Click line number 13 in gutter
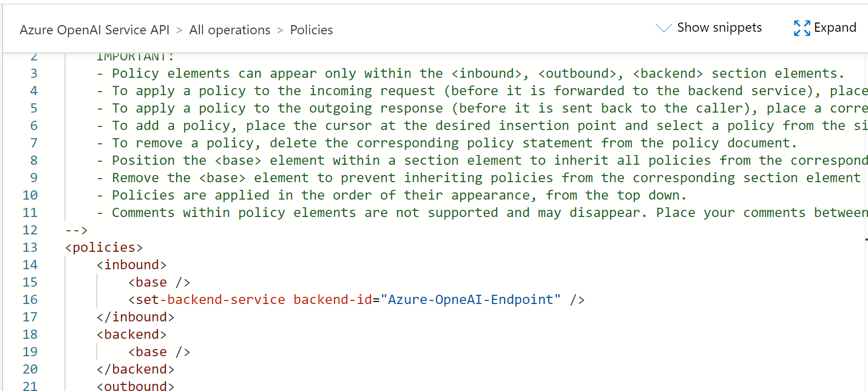Viewport: 868px width, 391px height. coord(30,248)
